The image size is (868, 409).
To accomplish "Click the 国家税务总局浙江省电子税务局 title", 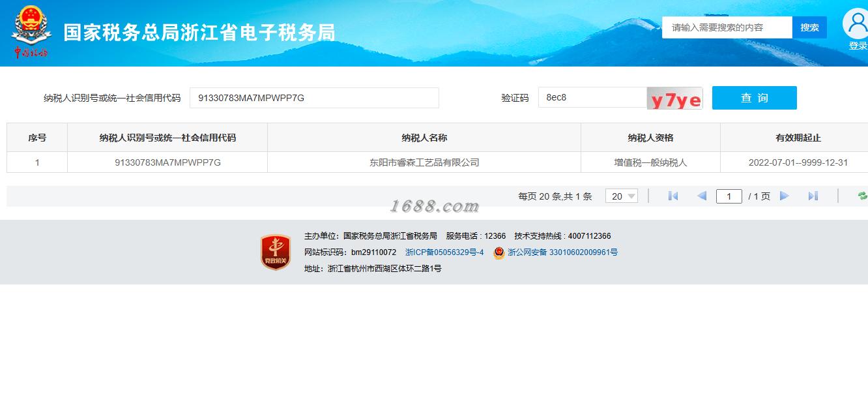I will point(199,33).
